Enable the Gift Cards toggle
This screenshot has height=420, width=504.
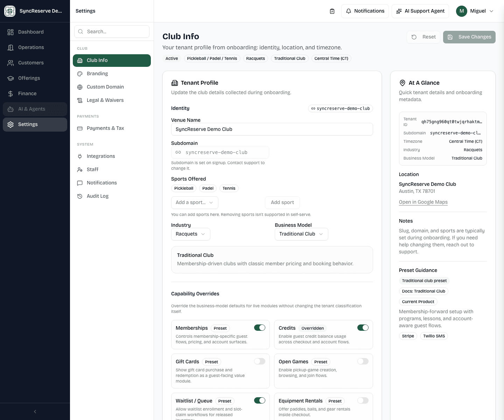pos(260,361)
